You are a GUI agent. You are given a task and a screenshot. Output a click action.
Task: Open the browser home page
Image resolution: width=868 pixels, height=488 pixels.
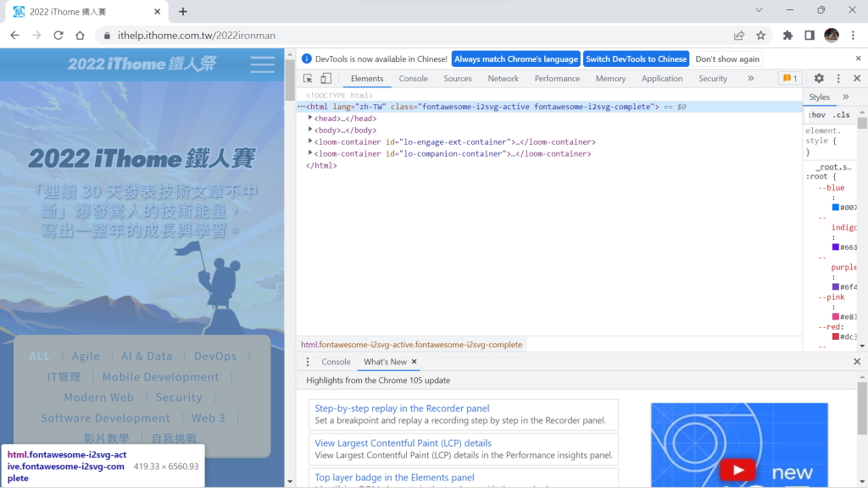pyautogui.click(x=80, y=36)
